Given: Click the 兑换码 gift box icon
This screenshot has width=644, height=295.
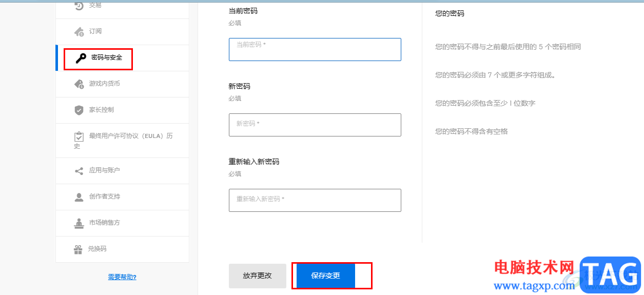Looking at the screenshot, I should coord(78,249).
